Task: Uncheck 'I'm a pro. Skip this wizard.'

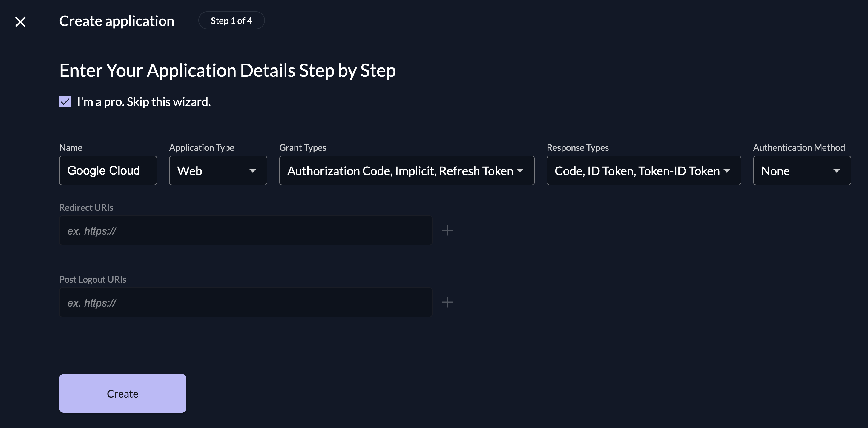Action: (x=65, y=101)
